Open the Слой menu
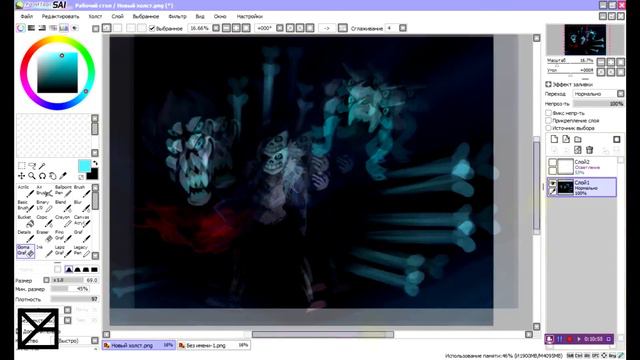 118,16
